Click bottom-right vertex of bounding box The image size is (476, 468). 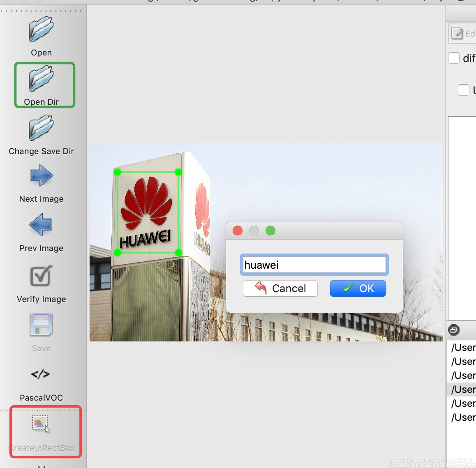click(x=178, y=252)
